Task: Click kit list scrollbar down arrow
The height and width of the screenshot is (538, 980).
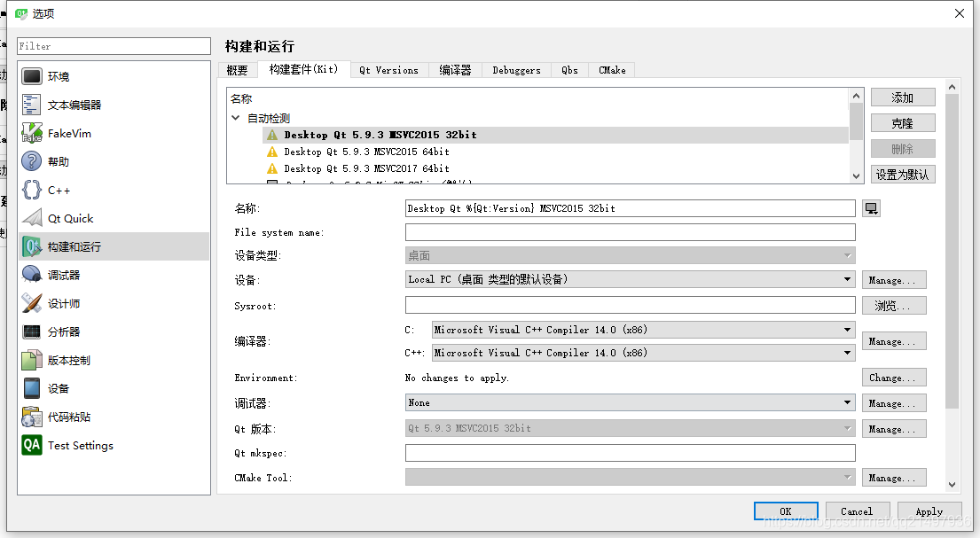Action: click(856, 176)
